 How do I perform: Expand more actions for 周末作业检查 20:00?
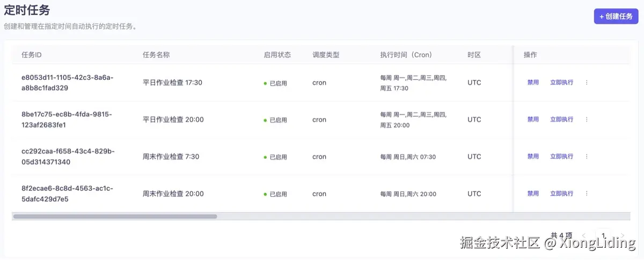[587, 194]
